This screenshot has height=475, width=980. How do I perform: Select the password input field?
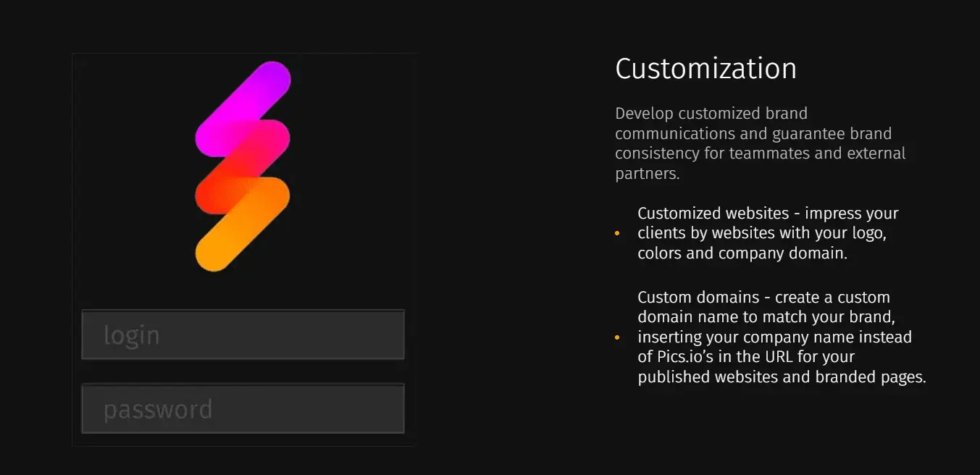[243, 408]
